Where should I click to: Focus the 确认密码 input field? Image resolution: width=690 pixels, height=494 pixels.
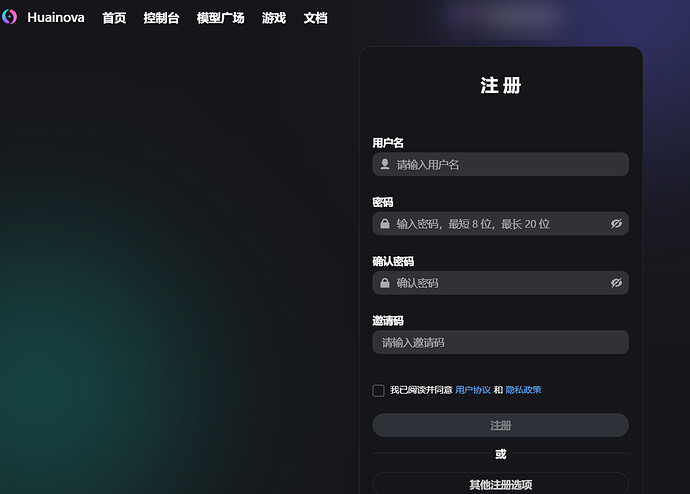point(500,283)
